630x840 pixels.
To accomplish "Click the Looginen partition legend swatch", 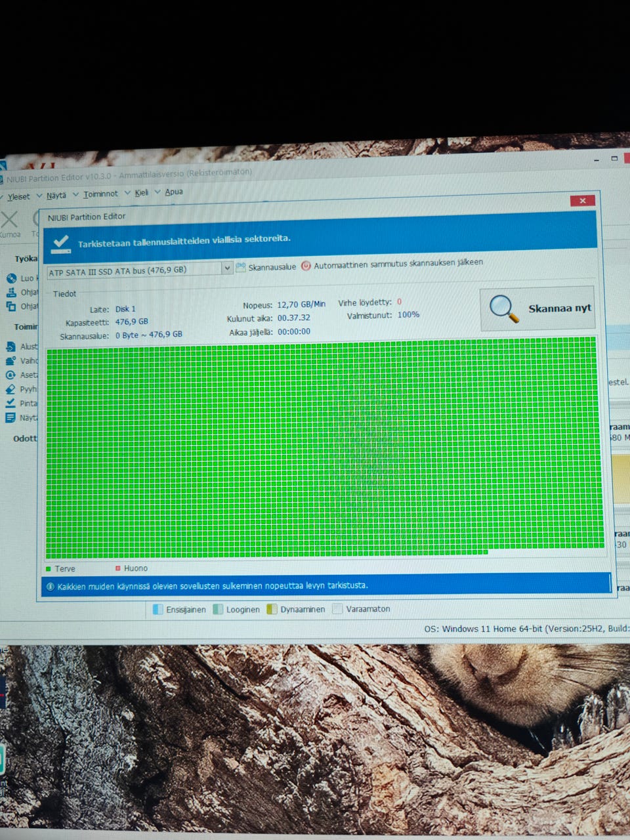I will point(218,609).
